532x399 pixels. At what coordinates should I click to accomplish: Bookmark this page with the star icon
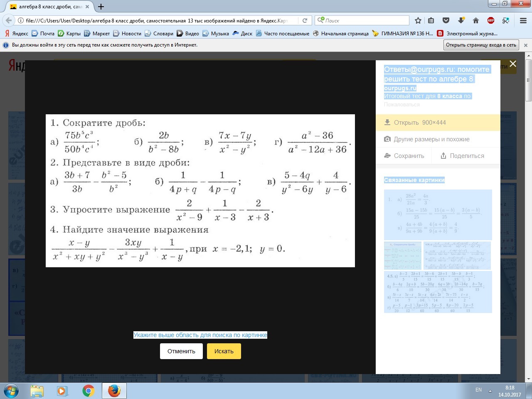[418, 20]
